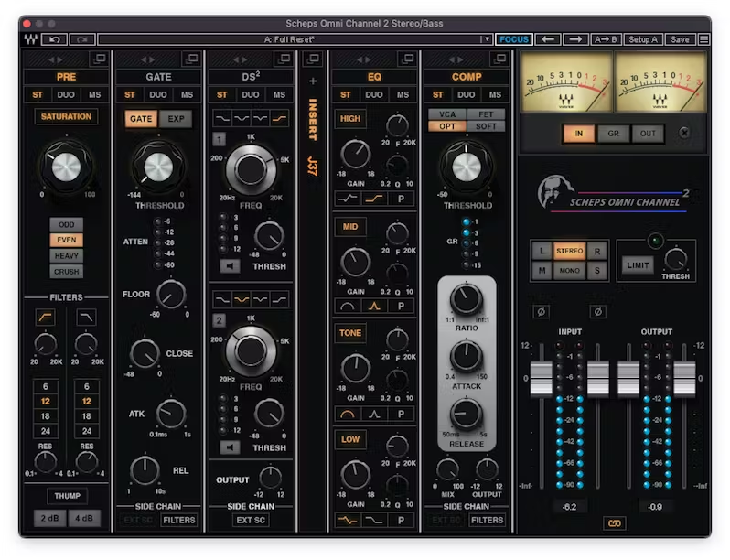The height and width of the screenshot is (560, 730).
Task: Select EXP mode in GATE module
Action: pyautogui.click(x=176, y=119)
